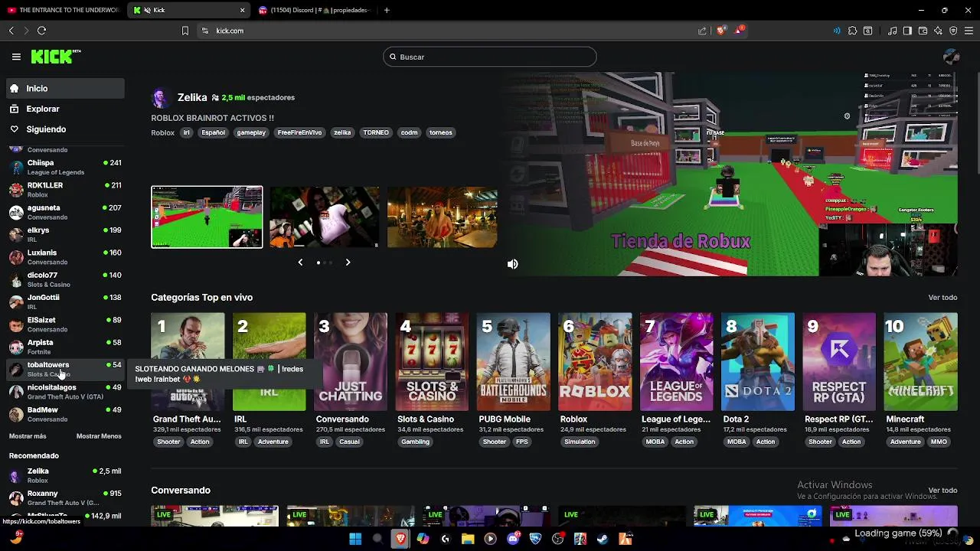Open agusneta channel in the sidebar
This screenshot has height=551, width=980.
(x=65, y=212)
